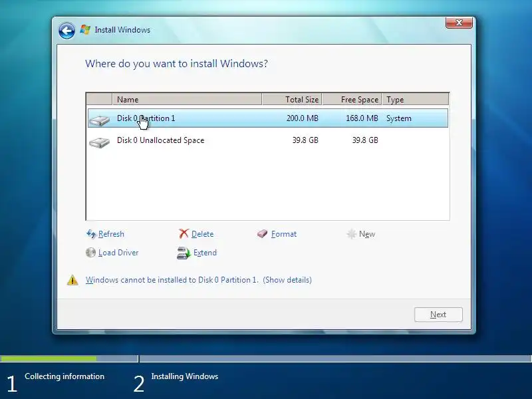Close the Install Windows dialog
Viewport: 532px width, 399px height.
coord(459,23)
